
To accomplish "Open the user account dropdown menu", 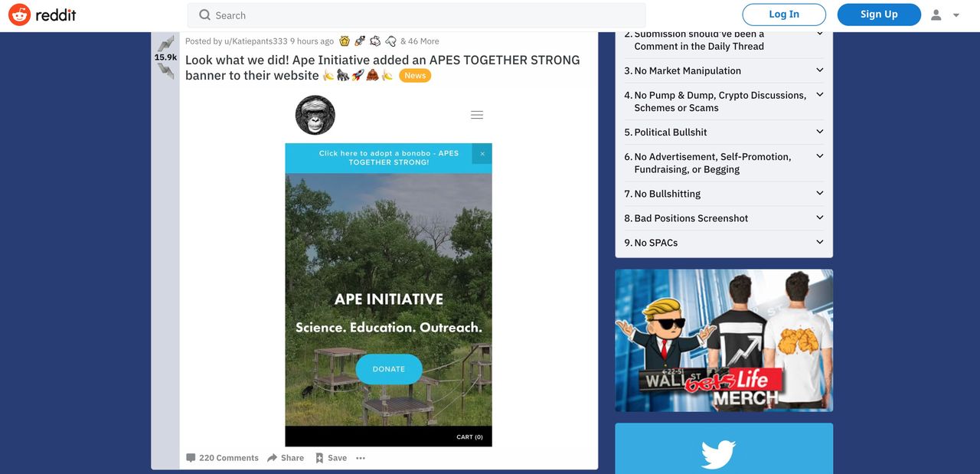I will [x=945, y=15].
